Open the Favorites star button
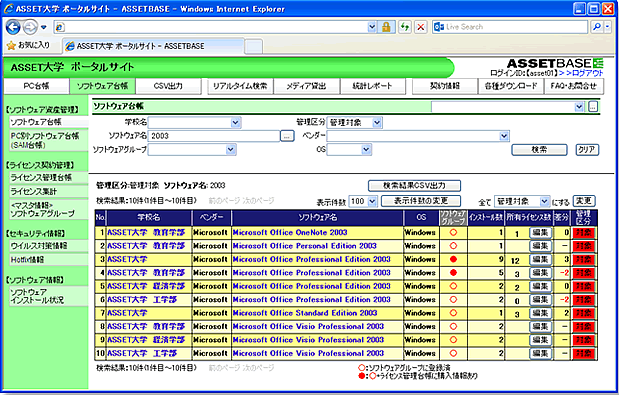Screen dimensions: 619x395 (28, 45)
